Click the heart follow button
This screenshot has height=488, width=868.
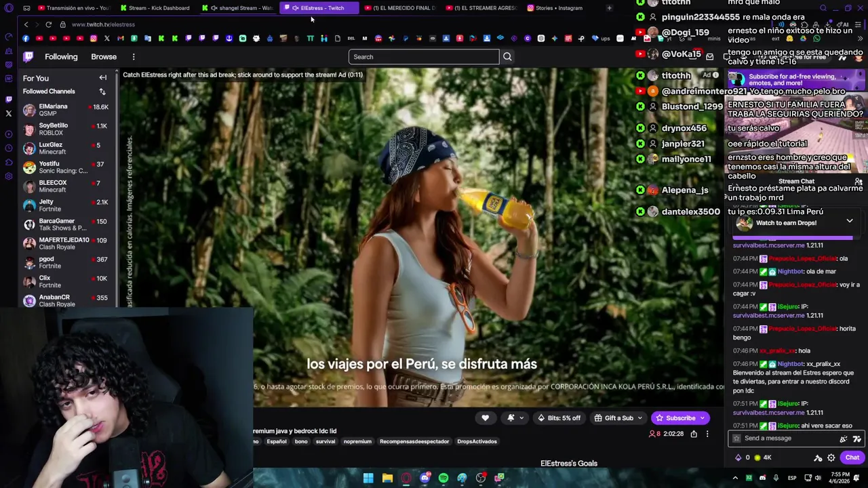tap(485, 418)
